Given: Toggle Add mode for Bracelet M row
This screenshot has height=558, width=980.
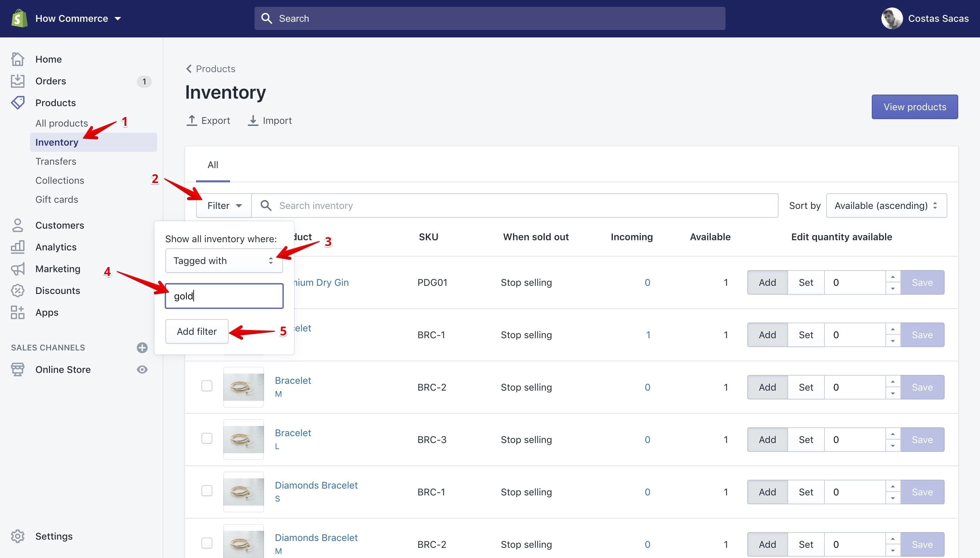Looking at the screenshot, I should tap(767, 387).
